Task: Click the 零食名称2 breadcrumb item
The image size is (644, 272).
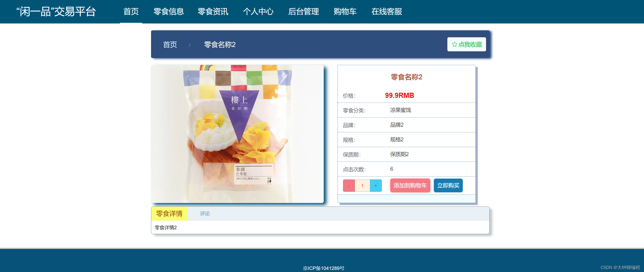Action: [x=219, y=45]
